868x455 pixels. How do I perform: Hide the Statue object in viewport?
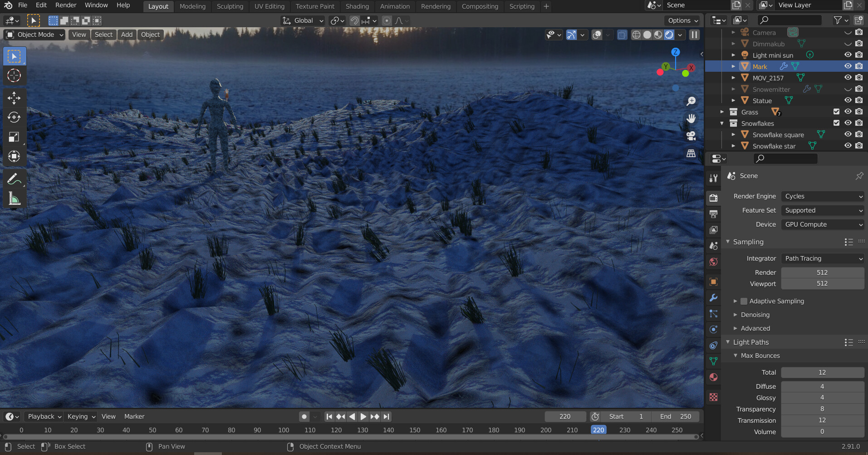[x=848, y=100]
